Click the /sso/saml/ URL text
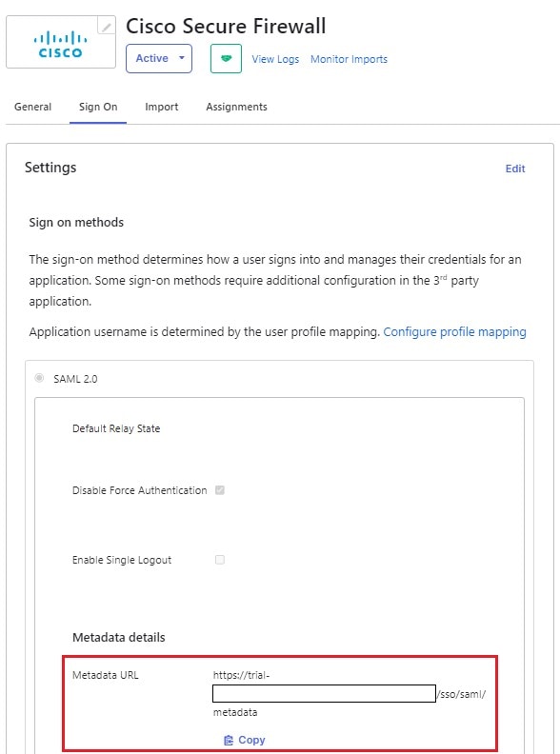560x754 pixels. [x=461, y=694]
